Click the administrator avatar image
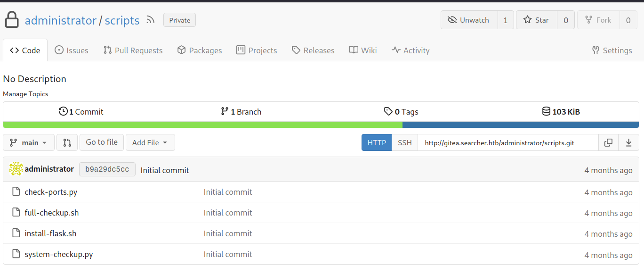644x266 pixels. tap(16, 169)
